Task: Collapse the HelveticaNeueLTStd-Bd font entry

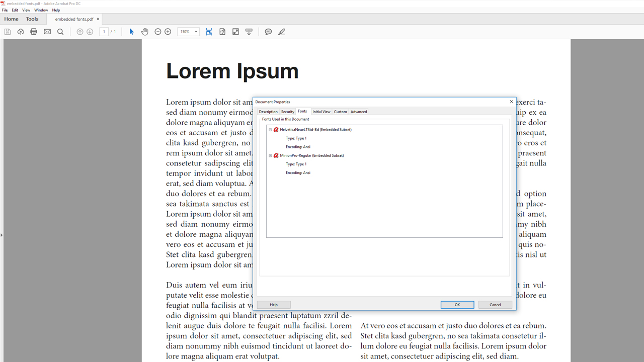Action: 270,130
